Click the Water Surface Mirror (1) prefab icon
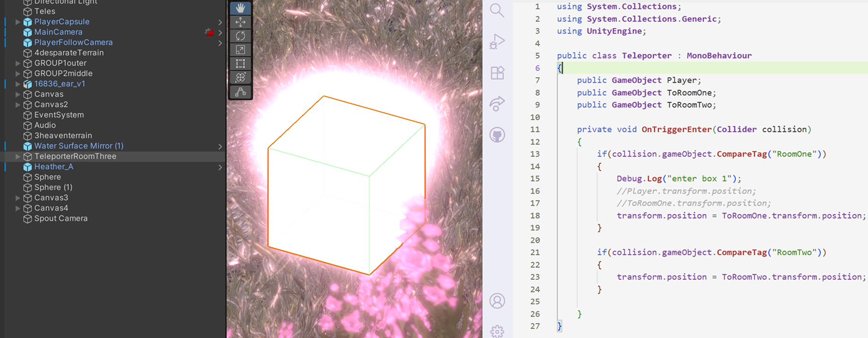The height and width of the screenshot is (338, 868). pos(27,146)
